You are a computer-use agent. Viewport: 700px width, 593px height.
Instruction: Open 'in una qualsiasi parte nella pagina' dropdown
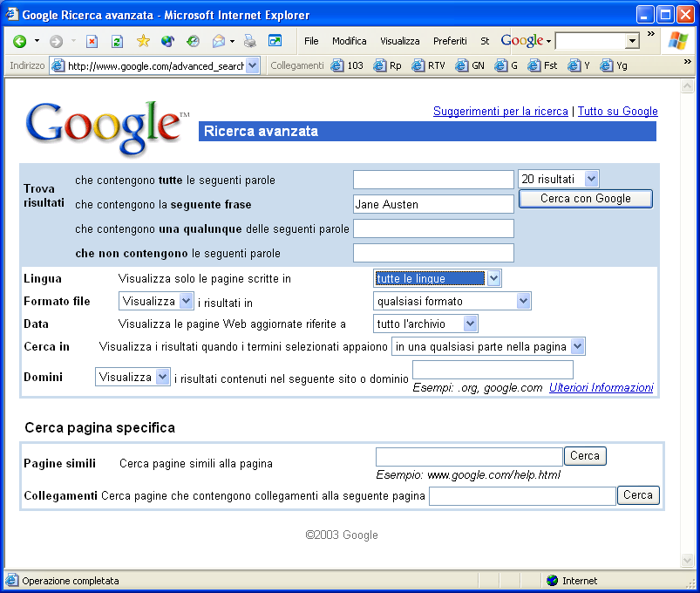(488, 346)
